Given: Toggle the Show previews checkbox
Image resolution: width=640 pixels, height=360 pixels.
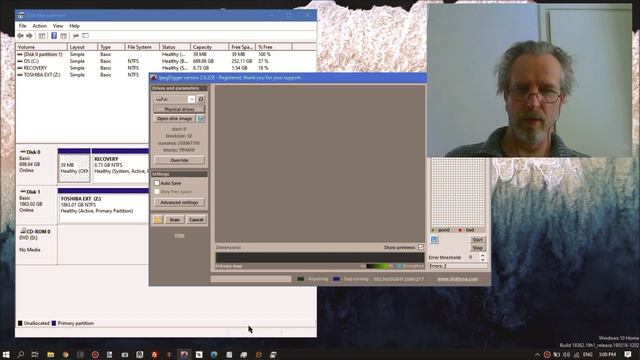Looking at the screenshot, I should tap(421, 247).
